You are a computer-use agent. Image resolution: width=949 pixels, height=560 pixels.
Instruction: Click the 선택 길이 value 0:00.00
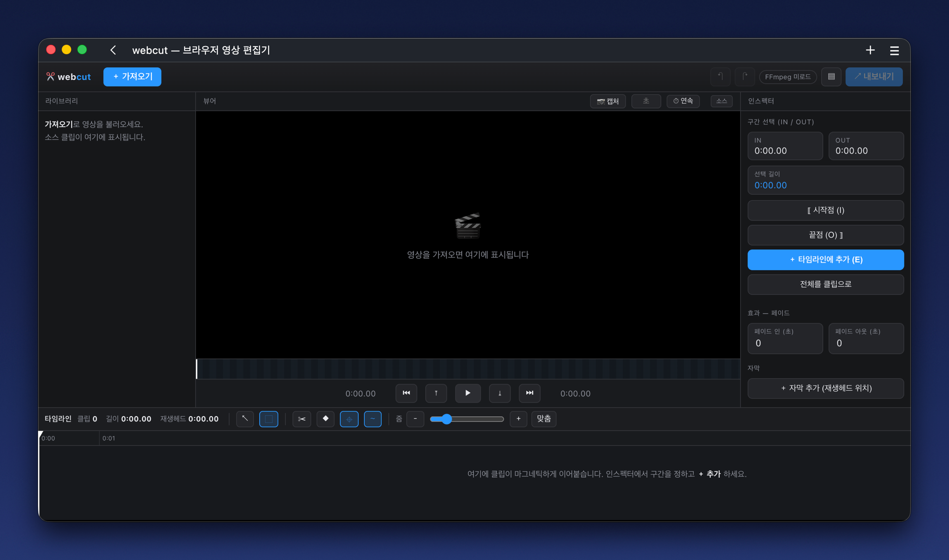[771, 185]
